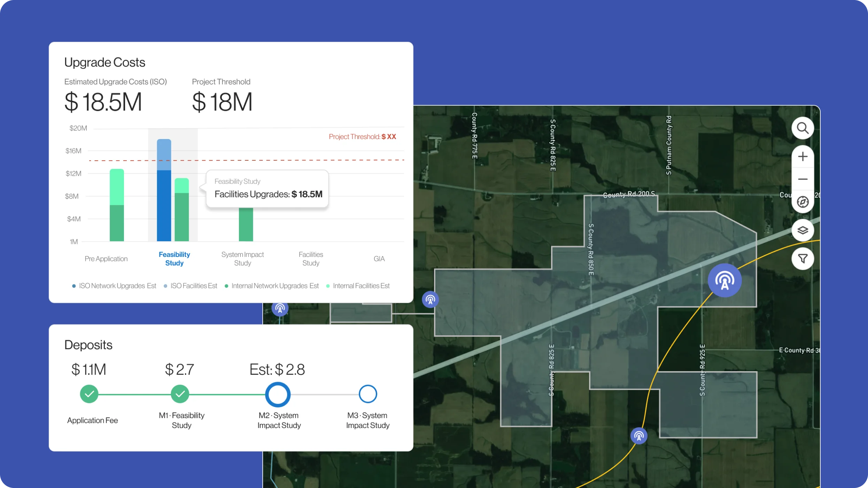Click the map search magnifier icon
Image resolution: width=868 pixels, height=488 pixels.
tap(803, 128)
